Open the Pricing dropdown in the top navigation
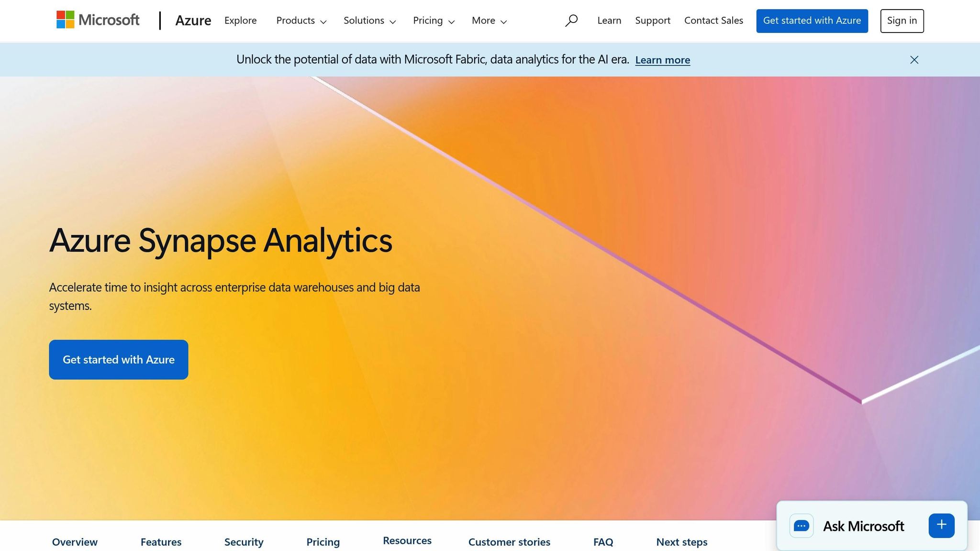This screenshot has width=980, height=551. point(434,21)
